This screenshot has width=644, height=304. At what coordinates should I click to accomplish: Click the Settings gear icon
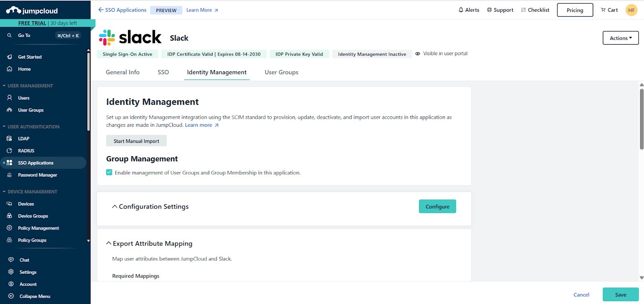point(11,272)
